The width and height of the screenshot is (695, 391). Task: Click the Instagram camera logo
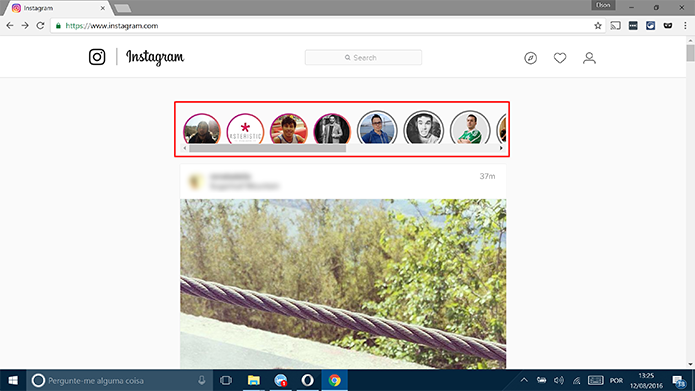[97, 57]
